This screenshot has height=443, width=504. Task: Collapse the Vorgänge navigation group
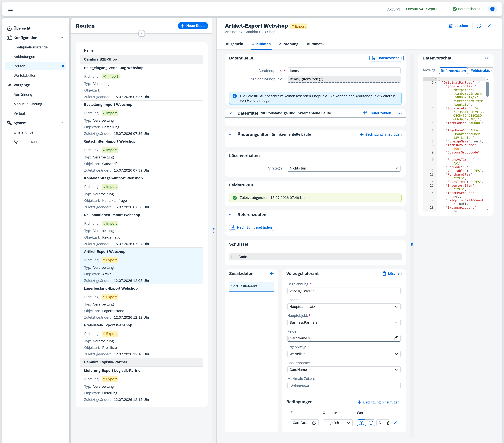click(x=62, y=85)
